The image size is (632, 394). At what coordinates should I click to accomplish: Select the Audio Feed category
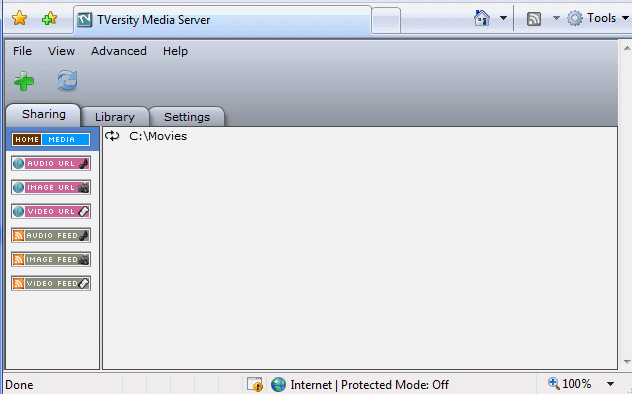point(51,235)
